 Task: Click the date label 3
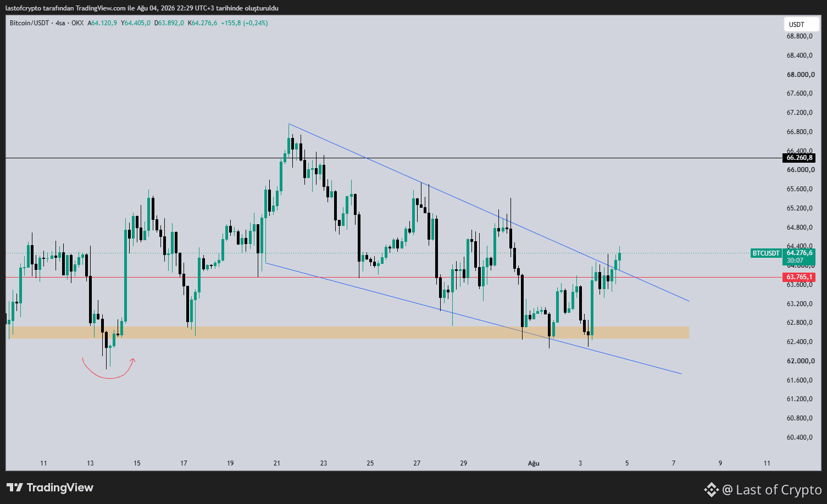(x=580, y=463)
